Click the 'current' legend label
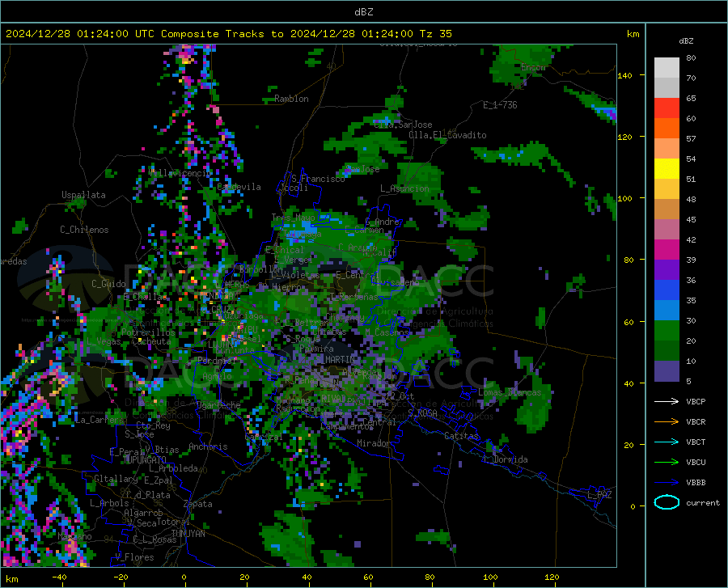The image size is (728, 588). tap(702, 502)
